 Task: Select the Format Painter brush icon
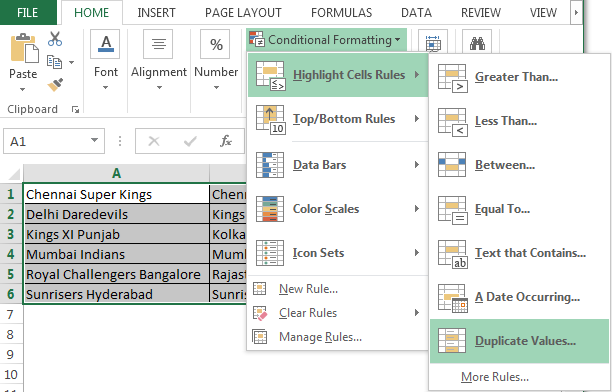pos(55,84)
